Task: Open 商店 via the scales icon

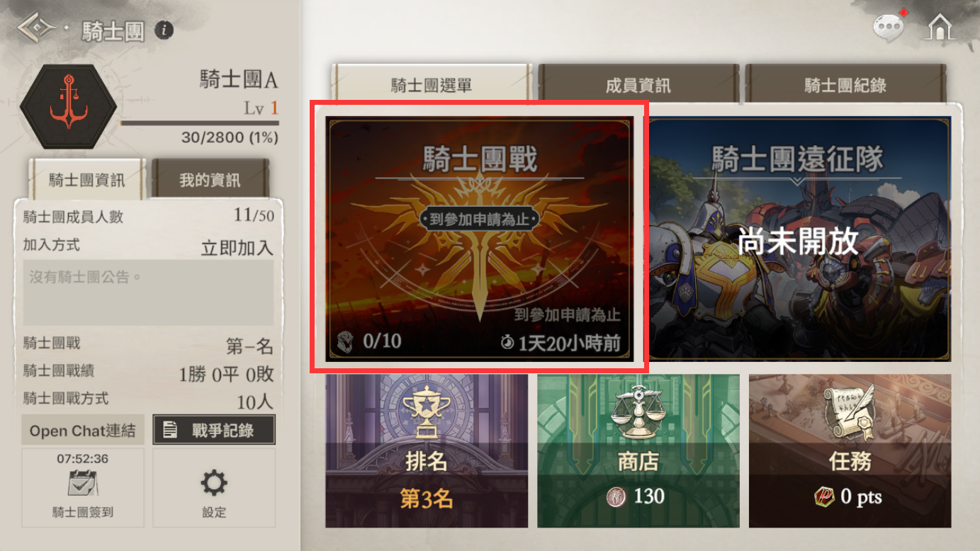Action: point(638,412)
